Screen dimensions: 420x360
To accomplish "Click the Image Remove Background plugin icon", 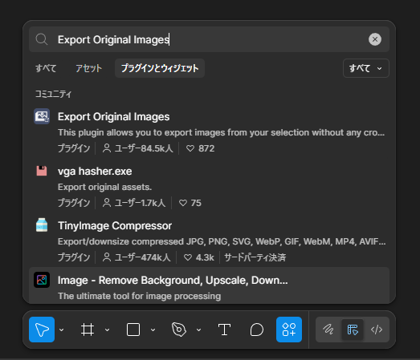I will coord(42,280).
